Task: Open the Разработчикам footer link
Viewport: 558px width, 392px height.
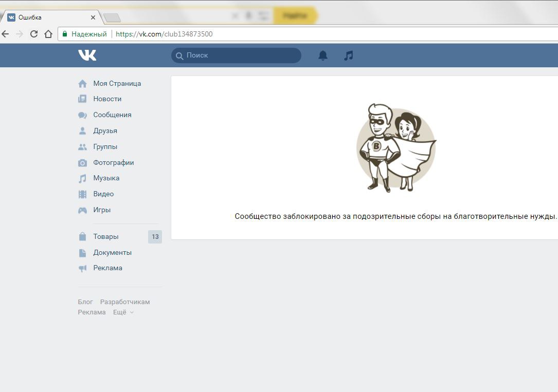Action: (125, 302)
